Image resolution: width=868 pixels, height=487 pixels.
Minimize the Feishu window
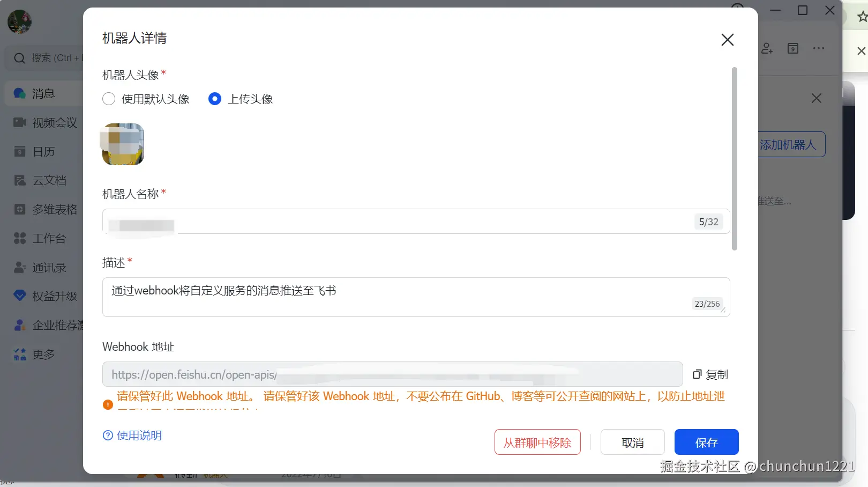(775, 10)
